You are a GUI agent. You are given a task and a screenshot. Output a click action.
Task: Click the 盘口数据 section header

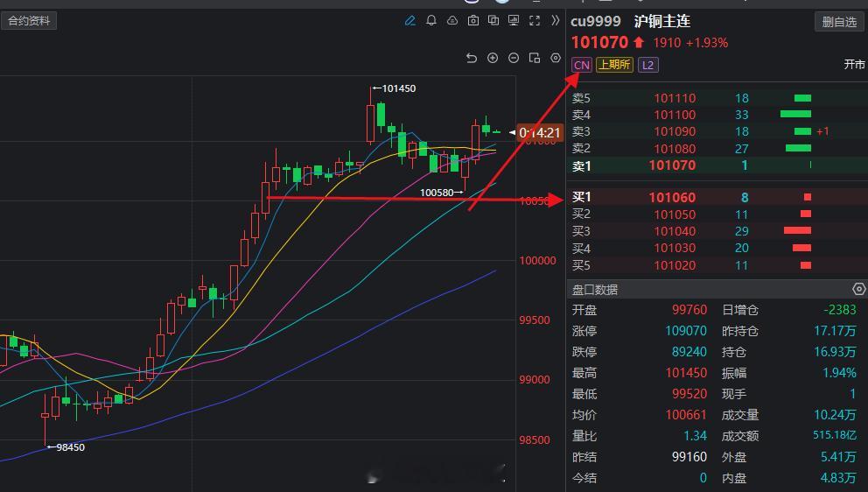pyautogui.click(x=595, y=289)
